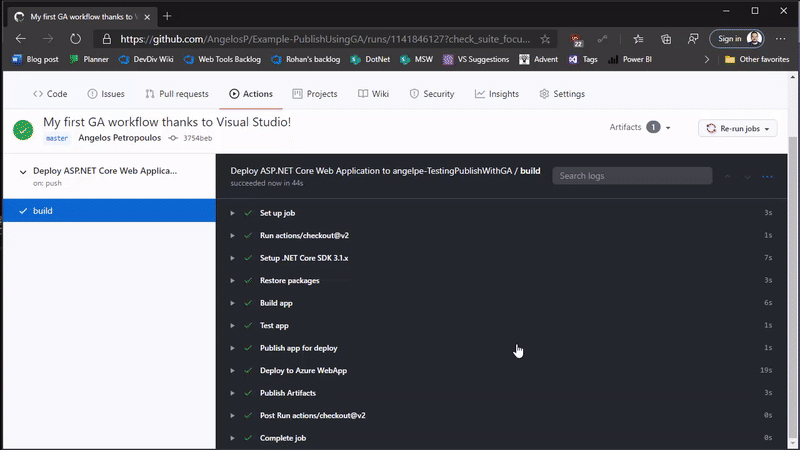Image resolution: width=800 pixels, height=450 pixels.
Task: Bookmark page with the star icon
Action: [545, 39]
